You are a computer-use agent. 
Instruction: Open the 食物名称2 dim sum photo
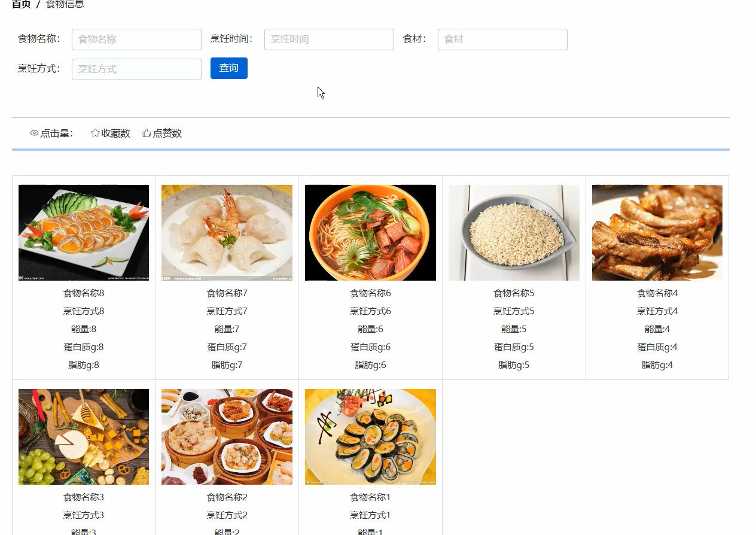(x=227, y=437)
